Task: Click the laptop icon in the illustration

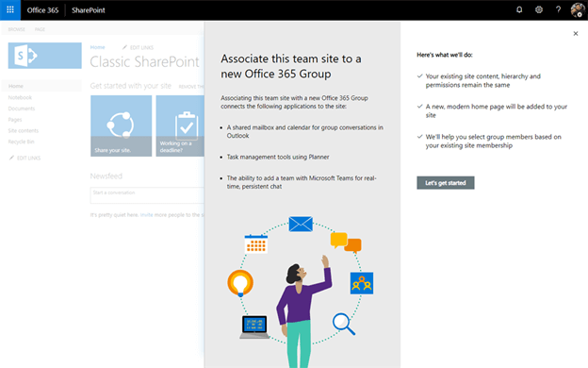Action: tap(254, 327)
